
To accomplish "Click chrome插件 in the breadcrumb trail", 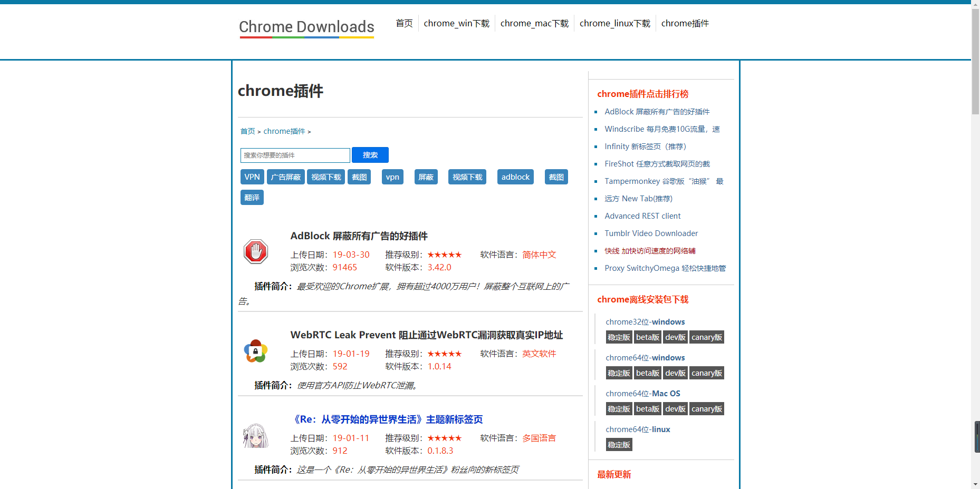I will (x=284, y=131).
